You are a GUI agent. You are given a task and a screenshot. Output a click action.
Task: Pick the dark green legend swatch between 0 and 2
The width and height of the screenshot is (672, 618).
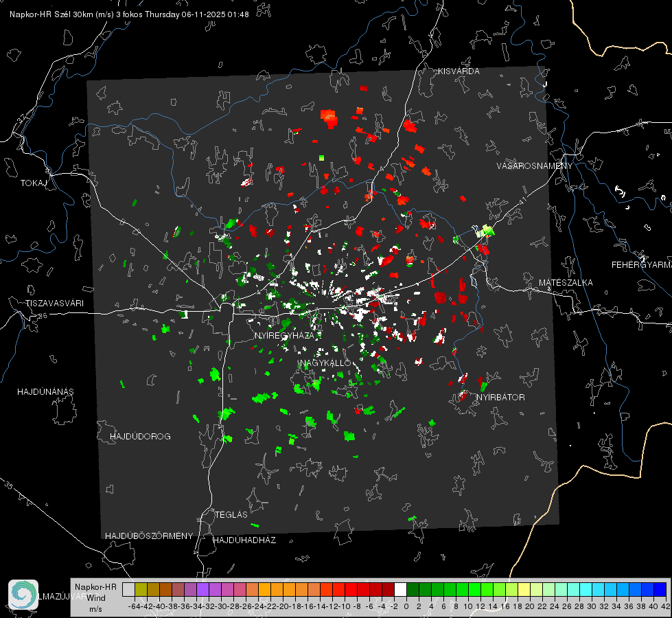point(413,589)
